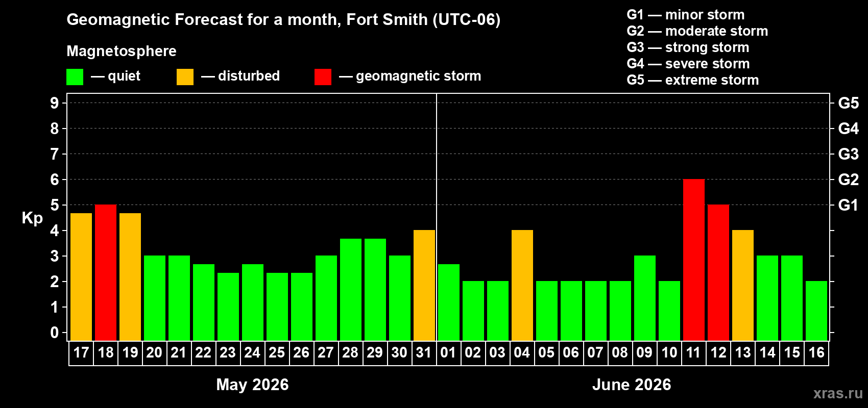This screenshot has height=408, width=868.
Task: Select the orange bar for May 31
Action: [x=424, y=285]
